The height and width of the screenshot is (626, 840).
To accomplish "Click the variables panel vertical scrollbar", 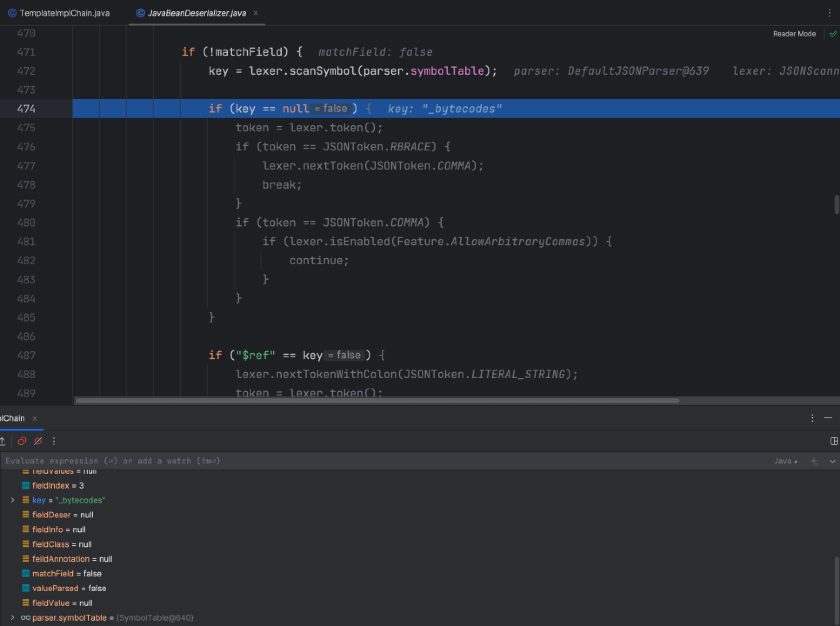I will pos(837,591).
